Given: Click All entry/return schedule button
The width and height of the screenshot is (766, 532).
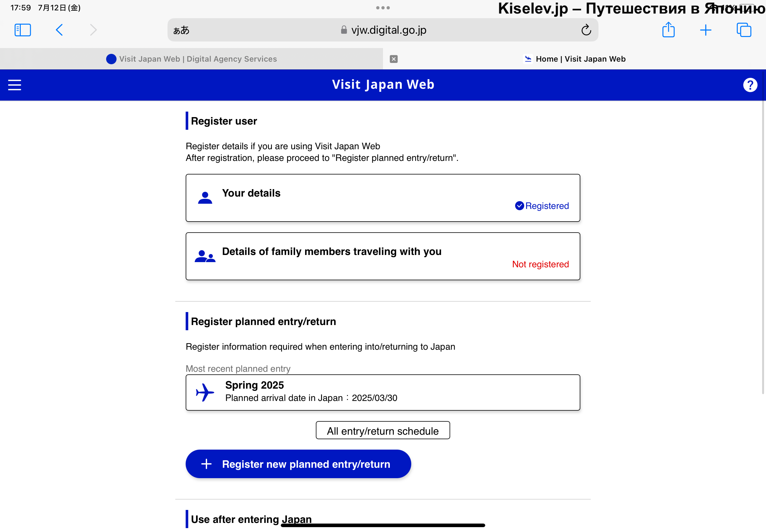Looking at the screenshot, I should coord(382,430).
